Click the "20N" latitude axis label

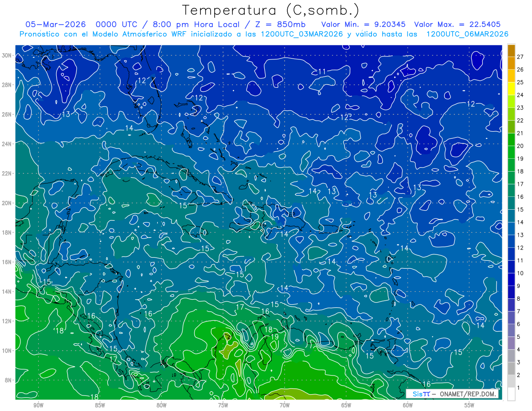8,203
